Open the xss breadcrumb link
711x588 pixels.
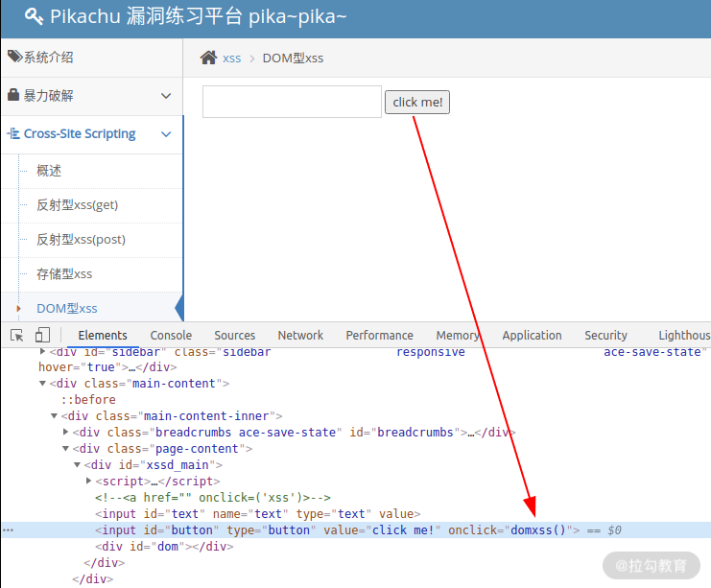[231, 59]
